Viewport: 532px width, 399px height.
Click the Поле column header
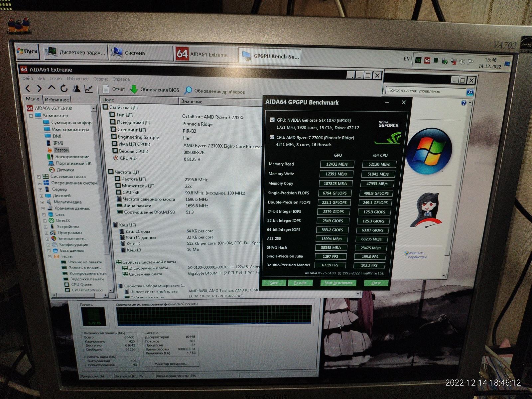pyautogui.click(x=139, y=100)
